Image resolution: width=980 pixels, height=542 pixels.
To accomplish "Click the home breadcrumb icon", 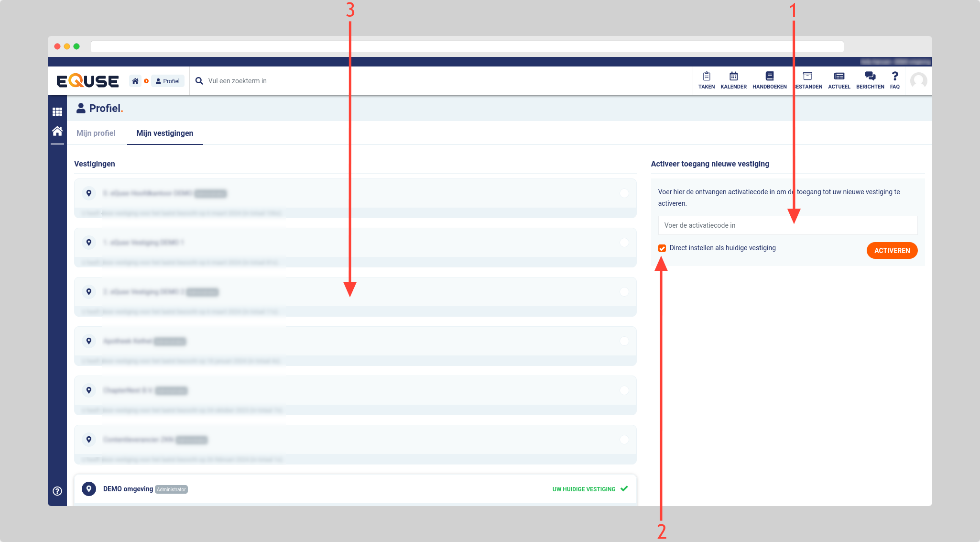I will pos(135,81).
